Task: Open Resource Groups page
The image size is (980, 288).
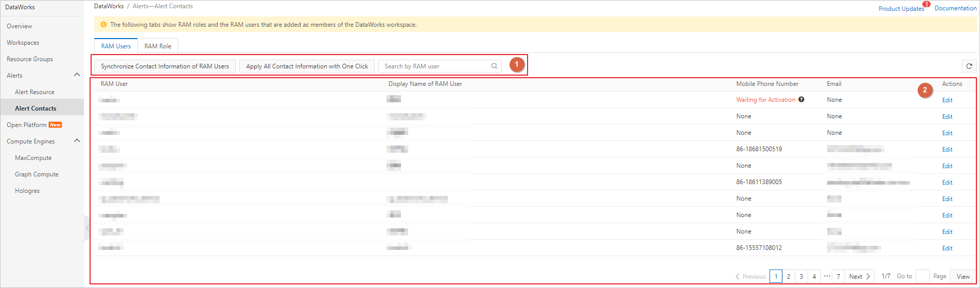Action: (x=30, y=59)
